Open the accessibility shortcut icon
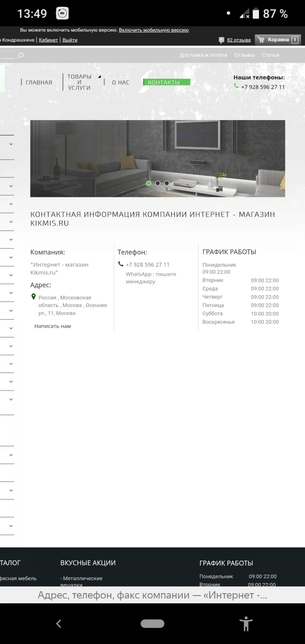Viewport: 305px width, 644px height. click(x=246, y=624)
